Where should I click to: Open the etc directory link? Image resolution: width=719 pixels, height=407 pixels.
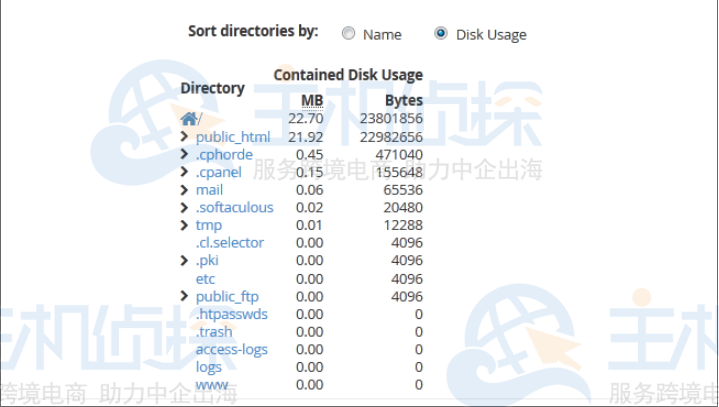tap(205, 279)
